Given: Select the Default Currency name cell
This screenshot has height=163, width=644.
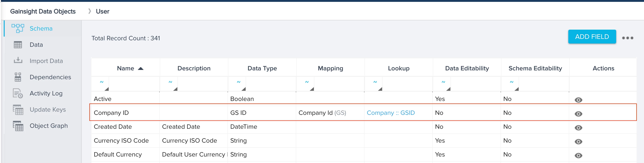Looking at the screenshot, I should click(x=126, y=155).
